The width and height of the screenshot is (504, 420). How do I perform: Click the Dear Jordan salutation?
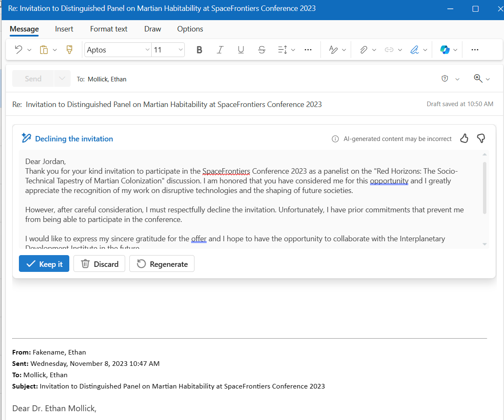tap(46, 161)
